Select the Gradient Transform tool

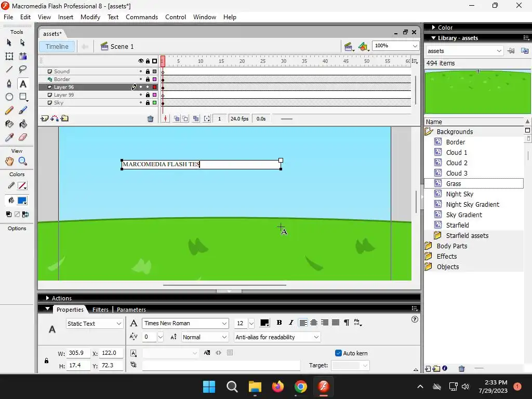tap(22, 56)
